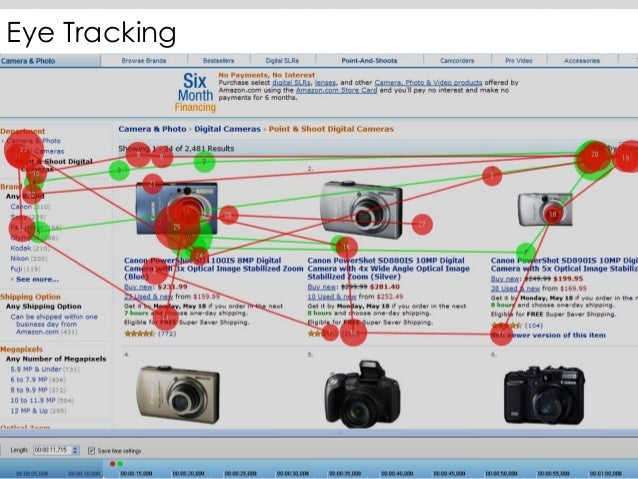Click the 'Showing 1 - 24 of 2,481 Results' text
The width and height of the screenshot is (638, 479).
click(176, 149)
